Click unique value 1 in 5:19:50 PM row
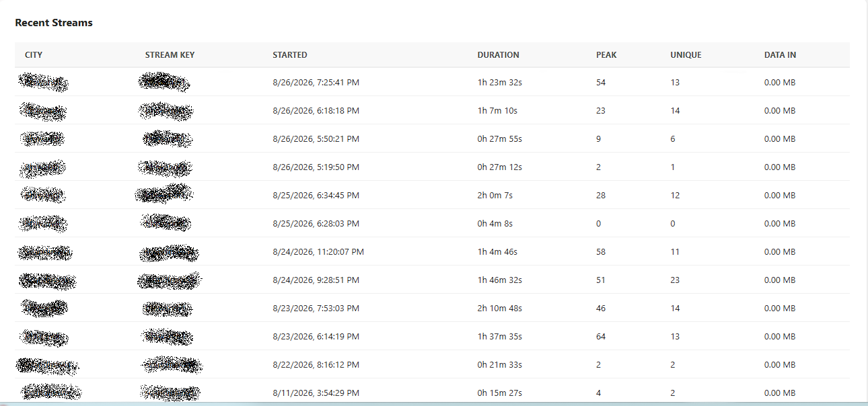The height and width of the screenshot is (406, 868). tap(673, 167)
